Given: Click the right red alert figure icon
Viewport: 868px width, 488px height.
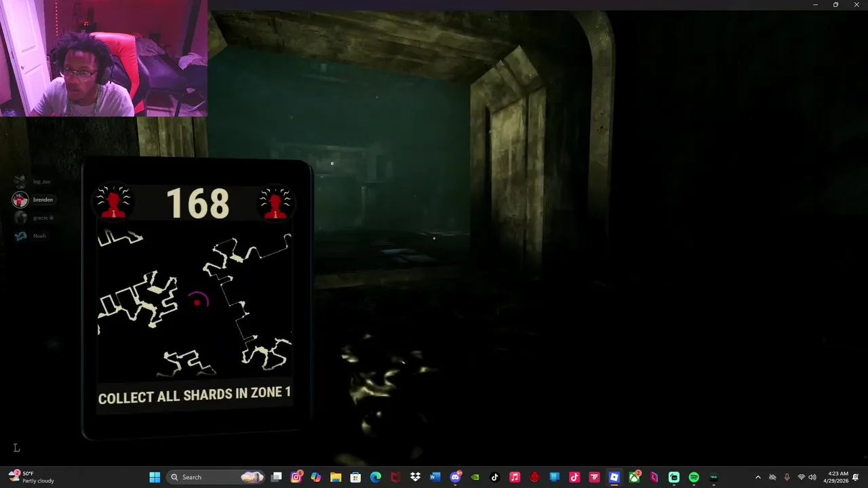Looking at the screenshot, I should 275,203.
